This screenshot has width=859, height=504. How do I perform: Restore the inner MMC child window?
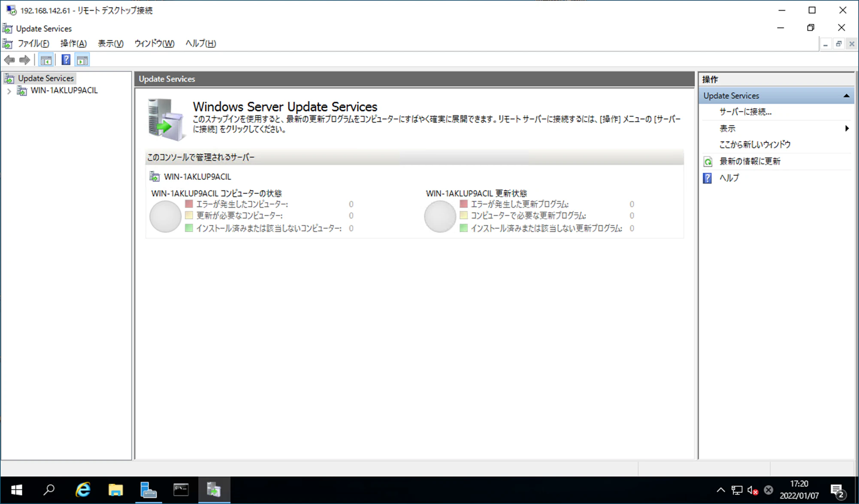point(838,44)
